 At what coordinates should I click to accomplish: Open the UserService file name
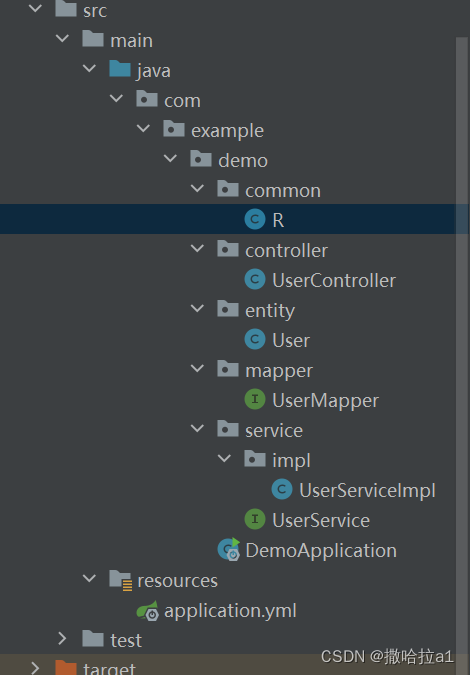coord(321,521)
